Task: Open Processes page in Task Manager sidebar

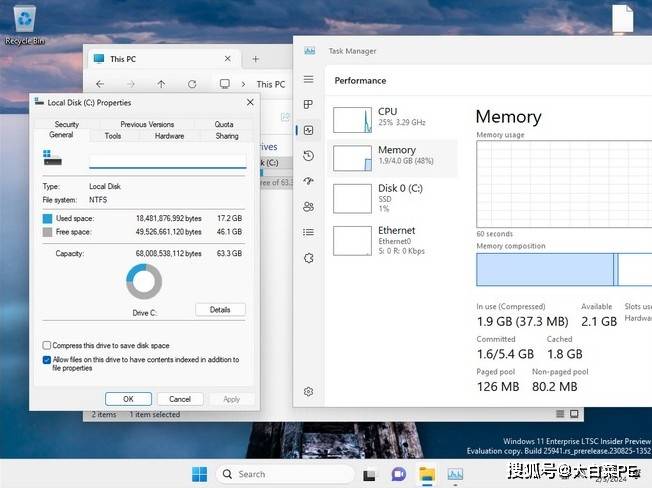Action: click(309, 104)
